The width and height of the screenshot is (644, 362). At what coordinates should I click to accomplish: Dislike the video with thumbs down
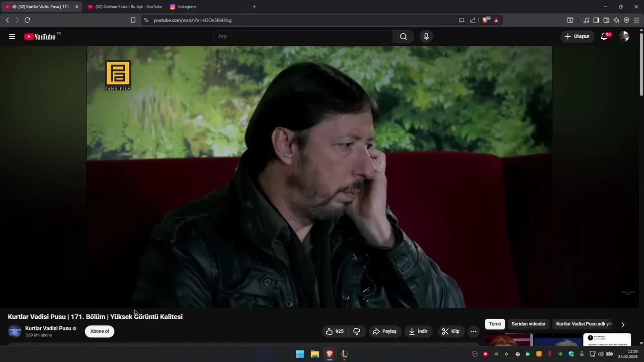357,331
